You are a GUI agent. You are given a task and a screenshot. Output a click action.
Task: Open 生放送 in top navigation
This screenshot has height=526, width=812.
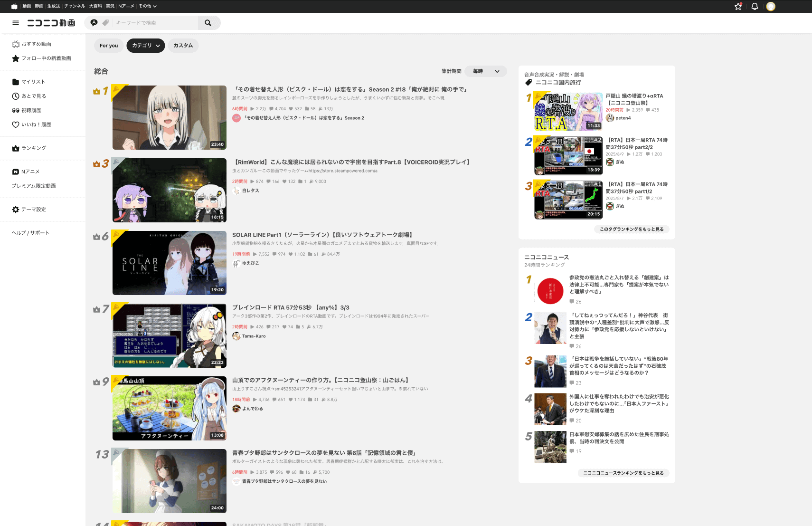tap(54, 6)
